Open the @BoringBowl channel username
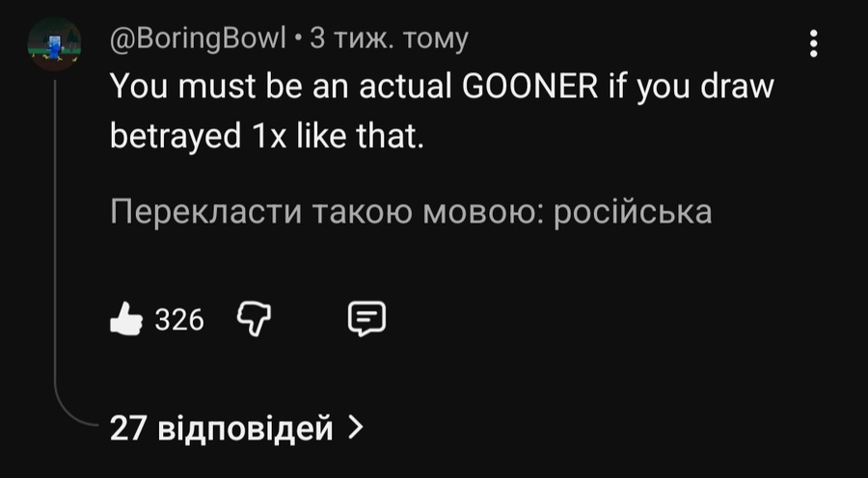This screenshot has width=868, height=478. [x=199, y=39]
